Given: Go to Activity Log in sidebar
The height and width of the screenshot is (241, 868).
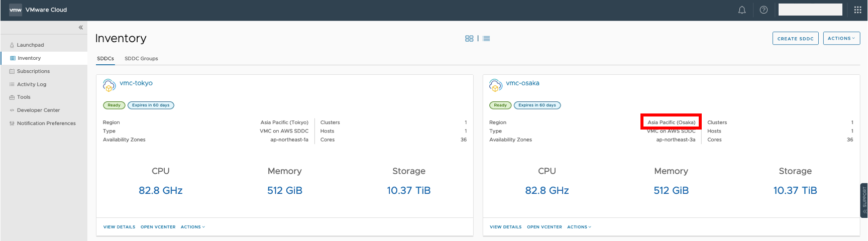Looking at the screenshot, I should pyautogui.click(x=31, y=84).
